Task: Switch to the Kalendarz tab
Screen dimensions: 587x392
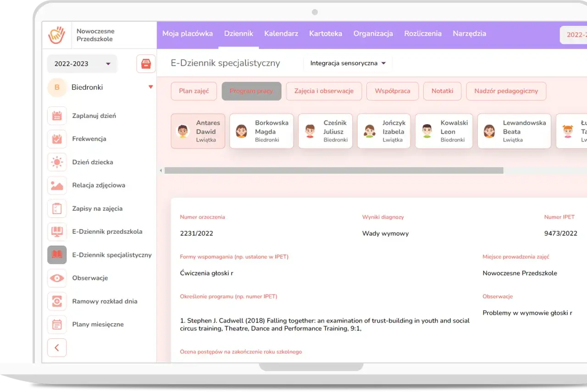Action: (x=281, y=33)
